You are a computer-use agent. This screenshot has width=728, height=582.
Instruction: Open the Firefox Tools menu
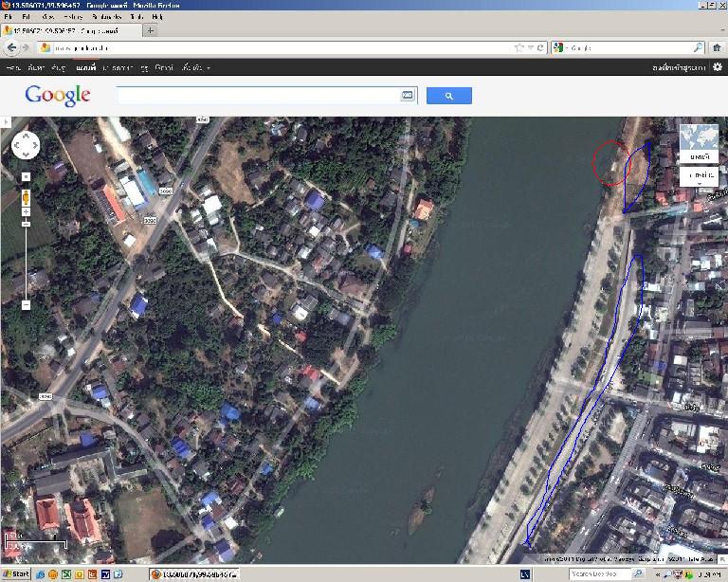coord(137,17)
